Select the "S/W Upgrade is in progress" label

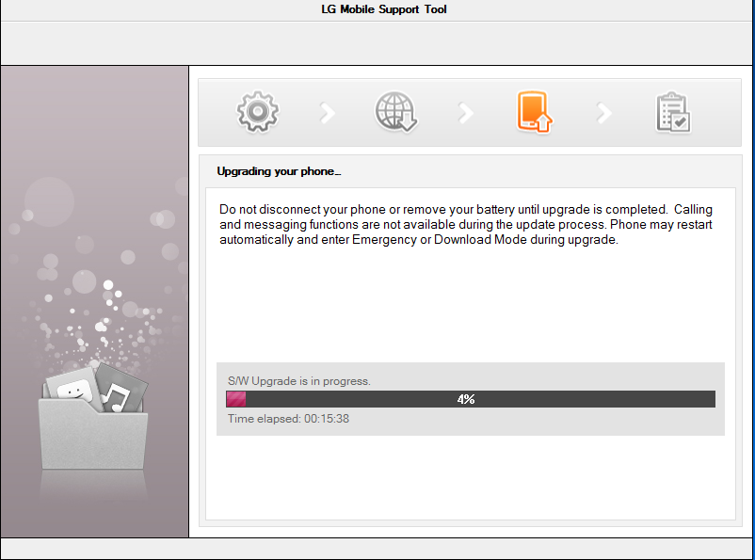coord(299,381)
